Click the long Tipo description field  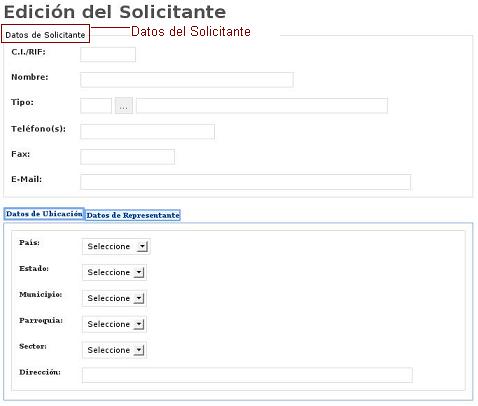click(262, 106)
